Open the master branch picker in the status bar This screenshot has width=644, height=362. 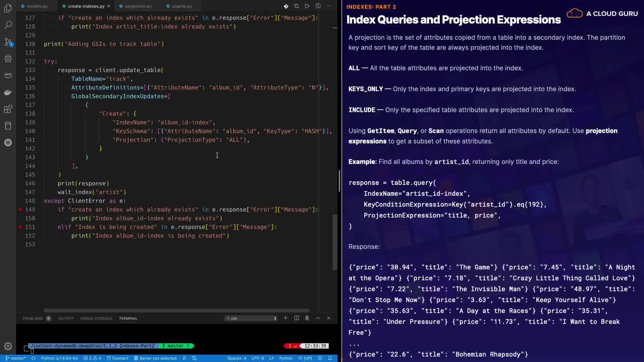click(15, 358)
